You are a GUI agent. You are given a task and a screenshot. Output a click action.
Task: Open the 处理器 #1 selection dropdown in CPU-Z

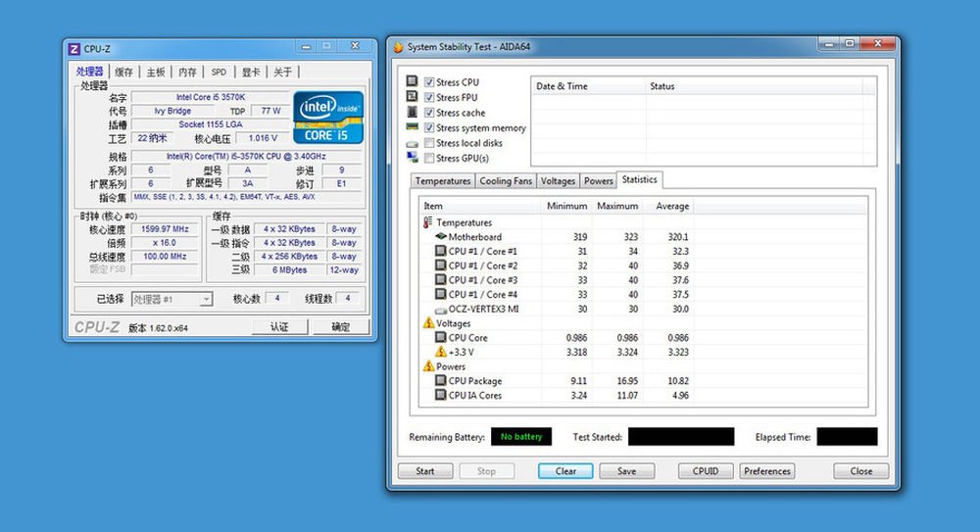(x=171, y=300)
